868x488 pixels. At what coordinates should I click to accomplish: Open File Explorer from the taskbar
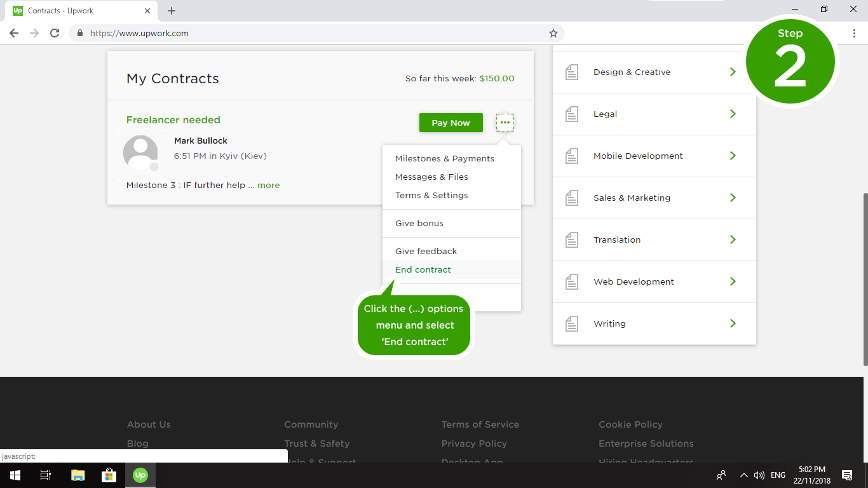[x=78, y=475]
